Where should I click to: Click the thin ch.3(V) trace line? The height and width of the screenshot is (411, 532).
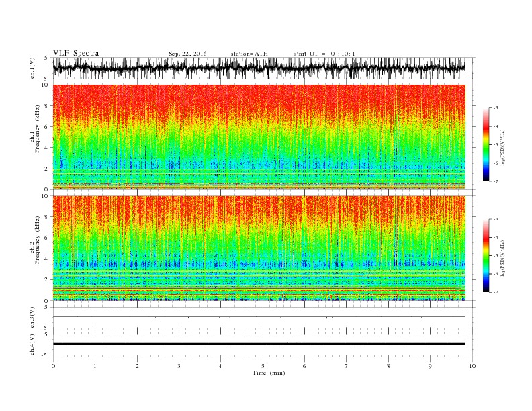(x=259, y=317)
